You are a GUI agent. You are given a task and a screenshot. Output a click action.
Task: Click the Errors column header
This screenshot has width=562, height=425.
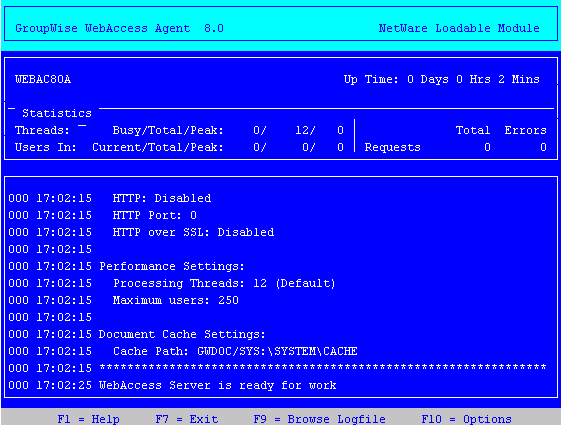coord(525,130)
